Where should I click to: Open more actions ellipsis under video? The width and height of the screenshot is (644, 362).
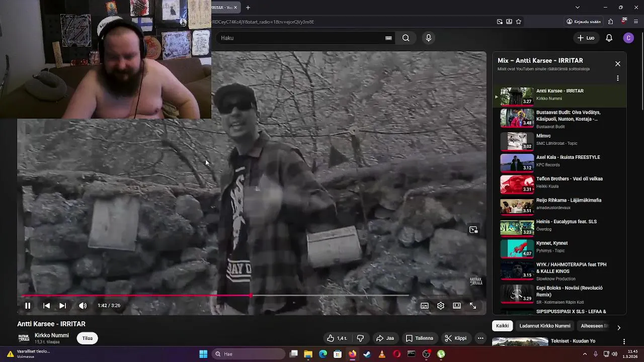pos(480,338)
